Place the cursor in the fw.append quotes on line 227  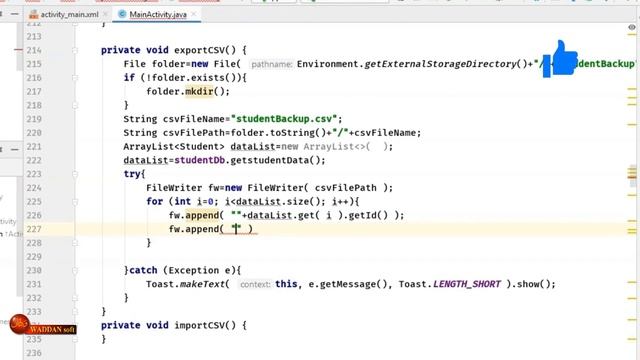click(x=236, y=229)
